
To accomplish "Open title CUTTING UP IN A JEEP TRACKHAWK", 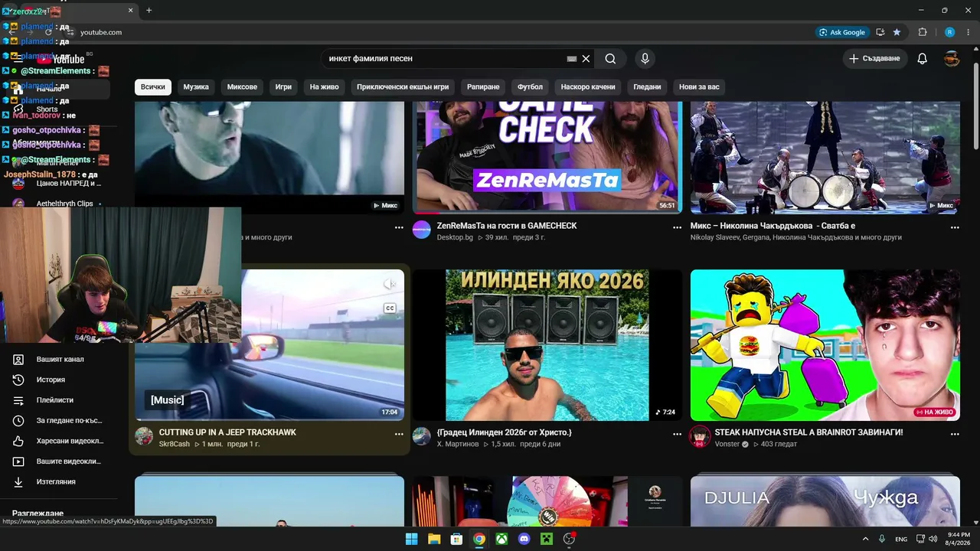I will tap(227, 432).
